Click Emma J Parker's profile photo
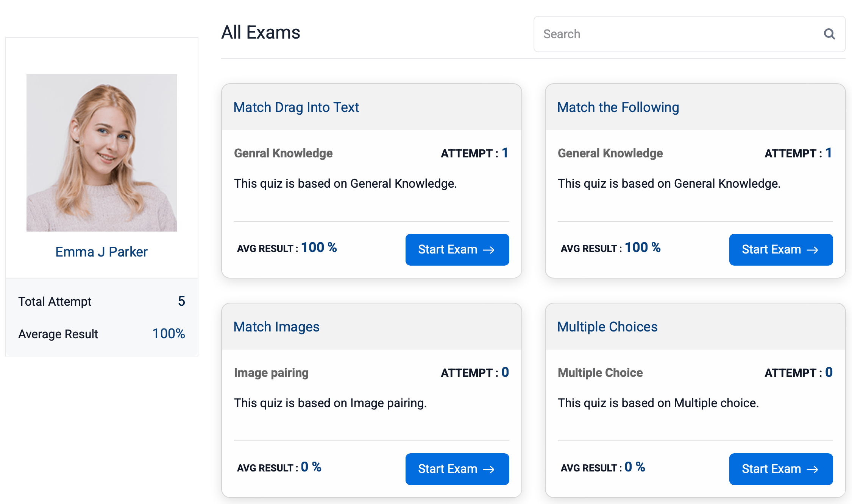Screen dimensions: 852x504 101,152
